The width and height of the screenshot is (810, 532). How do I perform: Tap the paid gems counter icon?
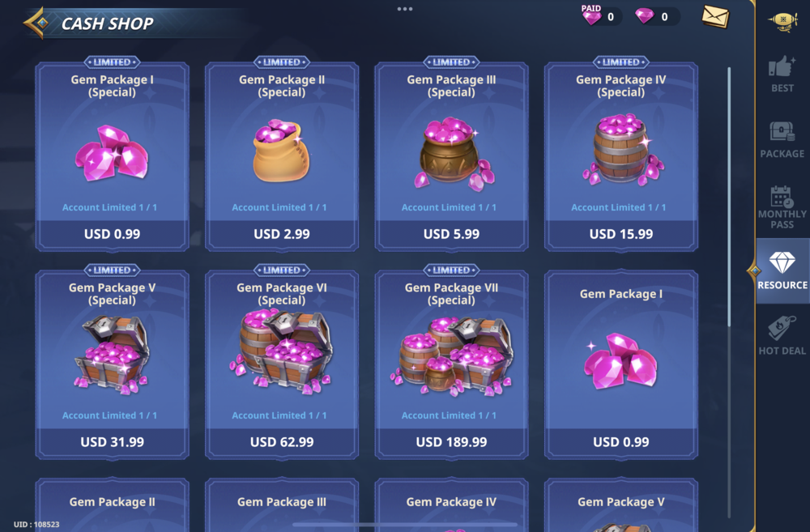click(591, 15)
